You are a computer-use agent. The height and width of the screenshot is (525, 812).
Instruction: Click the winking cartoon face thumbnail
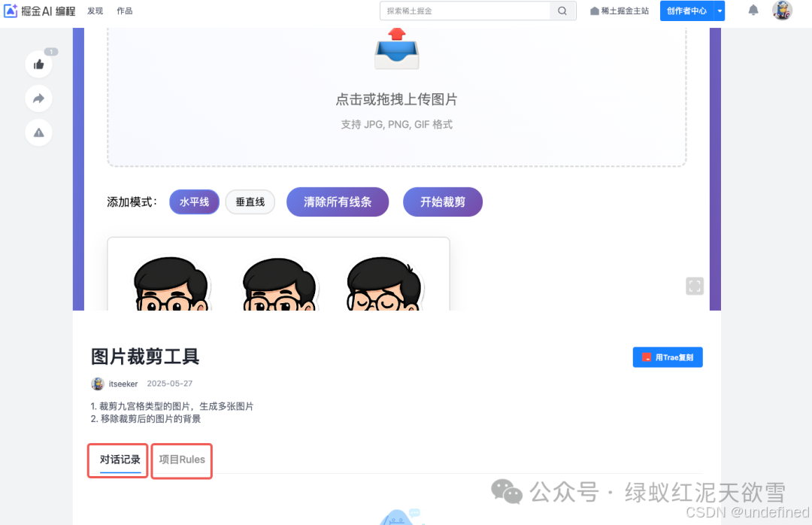pos(383,284)
